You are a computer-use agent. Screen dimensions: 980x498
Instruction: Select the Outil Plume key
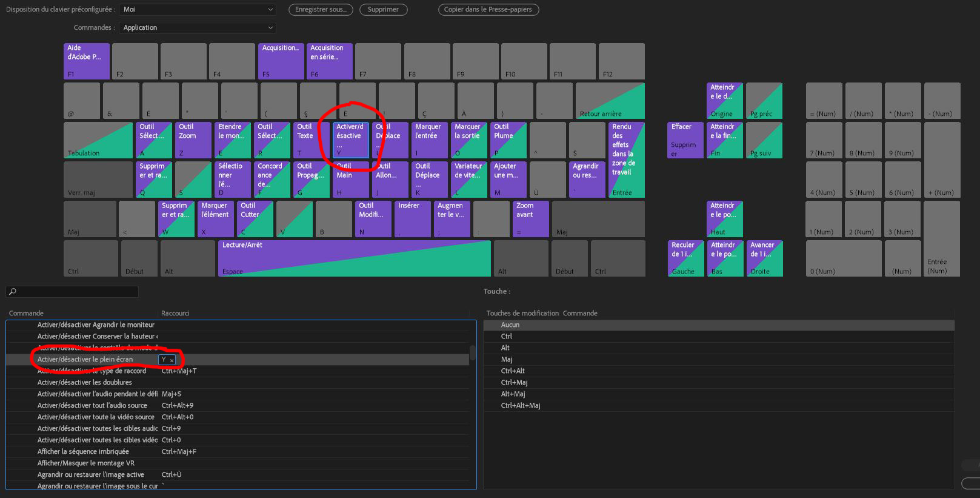point(508,140)
